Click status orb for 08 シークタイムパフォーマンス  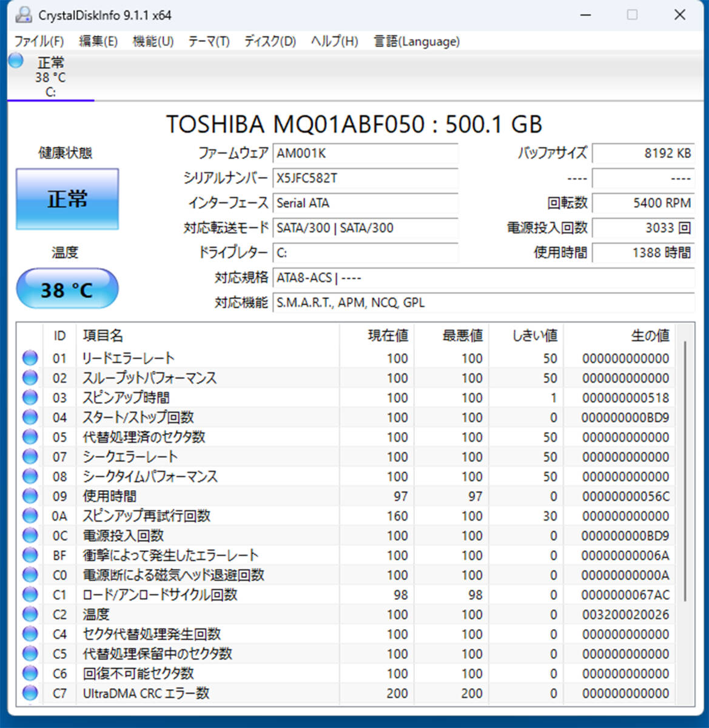30,476
